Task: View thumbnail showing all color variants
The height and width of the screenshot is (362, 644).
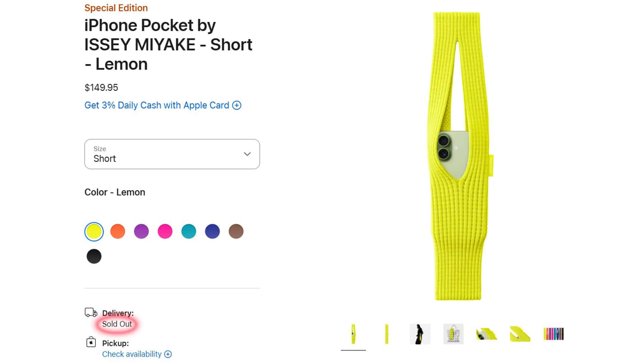Action: (x=553, y=334)
